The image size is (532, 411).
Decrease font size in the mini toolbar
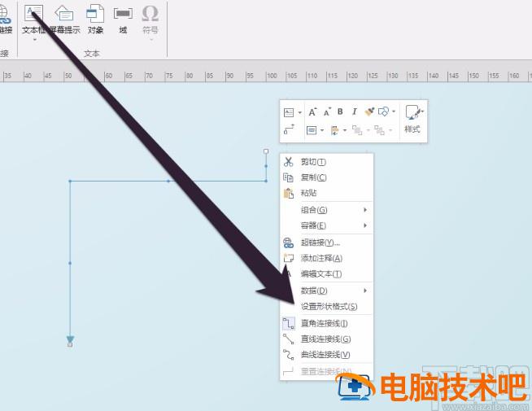[x=327, y=111]
